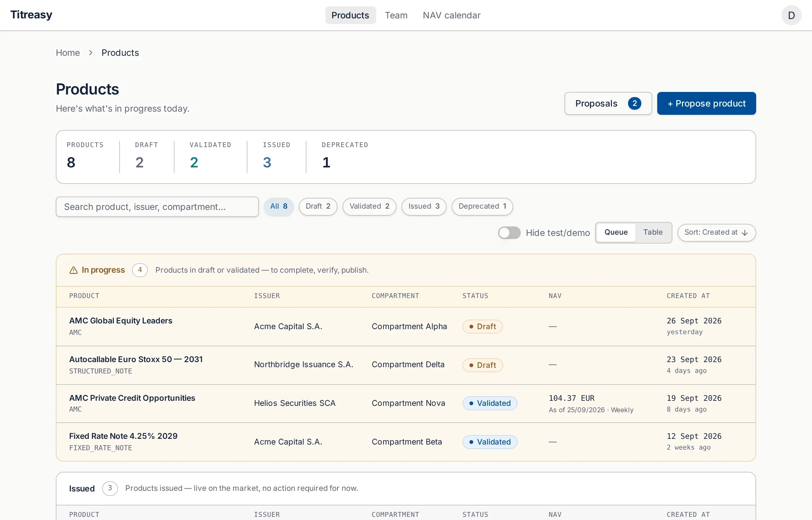Viewport: 812px width, 520px height.
Task: Open the Sort: Created at dropdown
Action: coord(716,233)
